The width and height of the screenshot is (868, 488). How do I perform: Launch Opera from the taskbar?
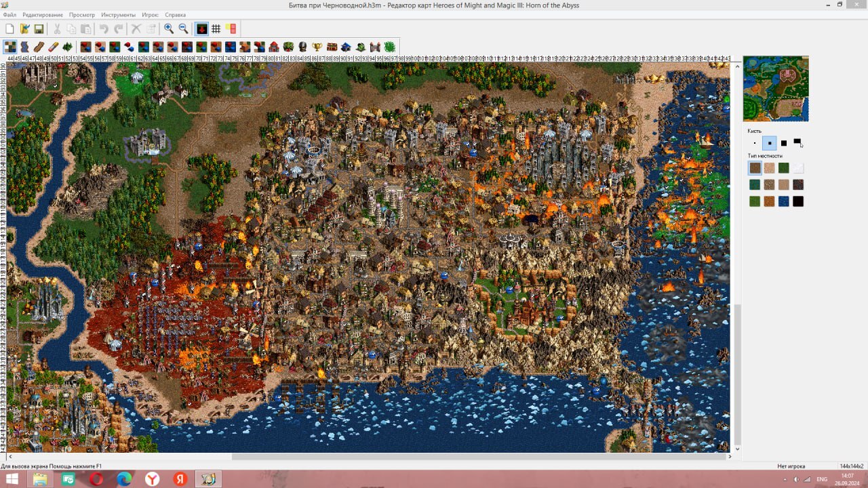(x=96, y=479)
